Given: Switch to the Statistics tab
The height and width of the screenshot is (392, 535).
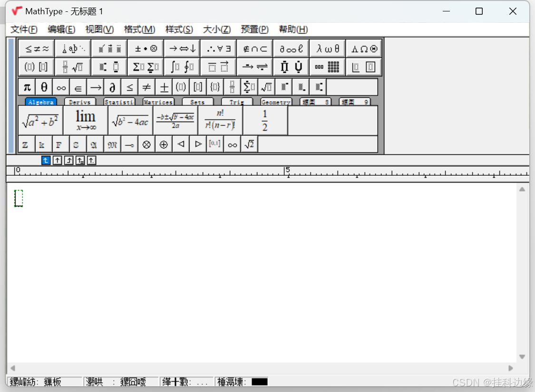Looking at the screenshot, I should click(x=119, y=102).
